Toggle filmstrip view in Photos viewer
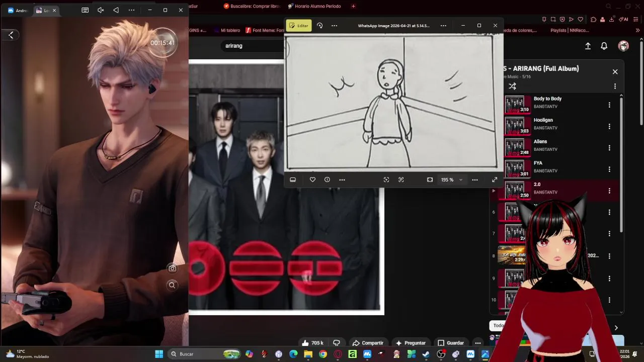The image size is (644, 362). coord(293,179)
